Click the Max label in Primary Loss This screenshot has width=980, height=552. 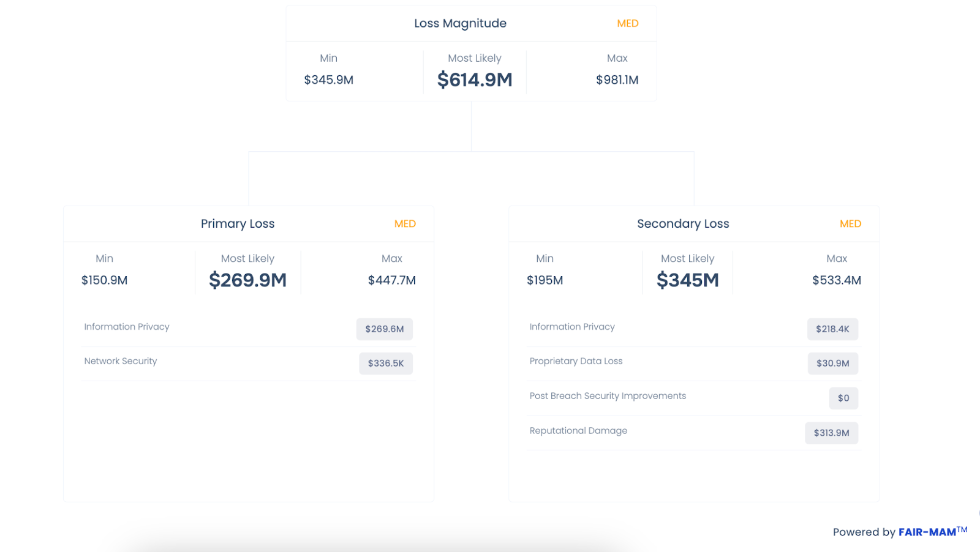392,259
